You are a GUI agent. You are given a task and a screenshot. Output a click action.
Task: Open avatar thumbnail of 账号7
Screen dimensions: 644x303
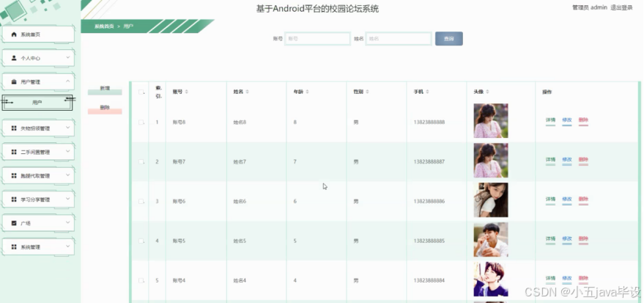click(x=491, y=161)
